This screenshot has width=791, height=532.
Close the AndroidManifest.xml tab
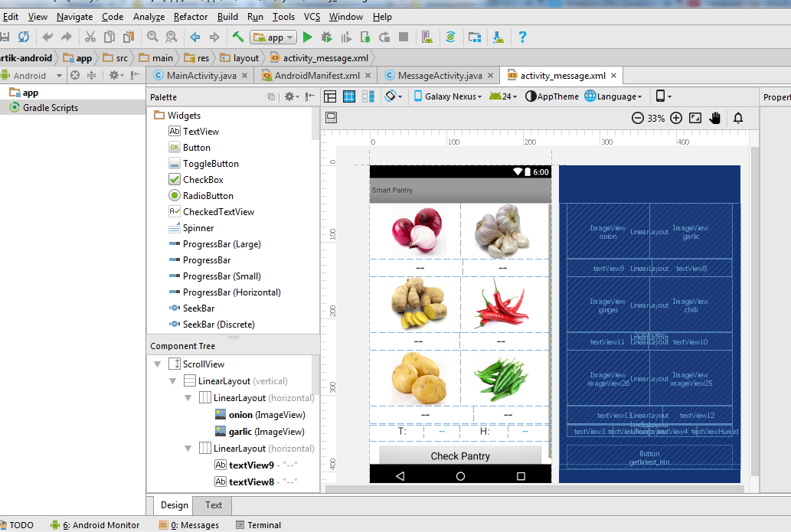(368, 76)
